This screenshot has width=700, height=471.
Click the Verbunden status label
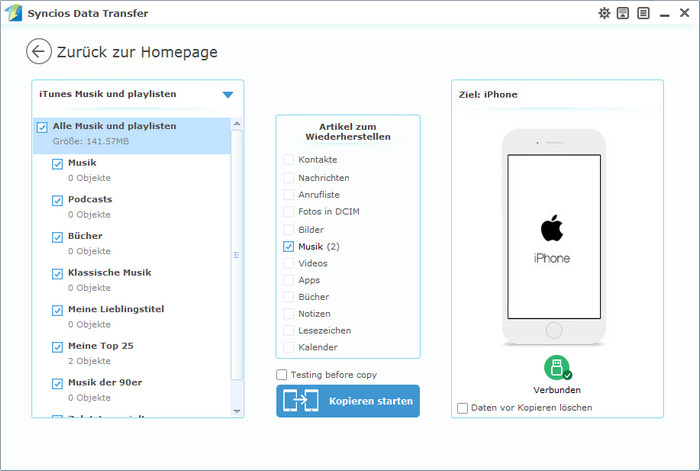tap(557, 390)
